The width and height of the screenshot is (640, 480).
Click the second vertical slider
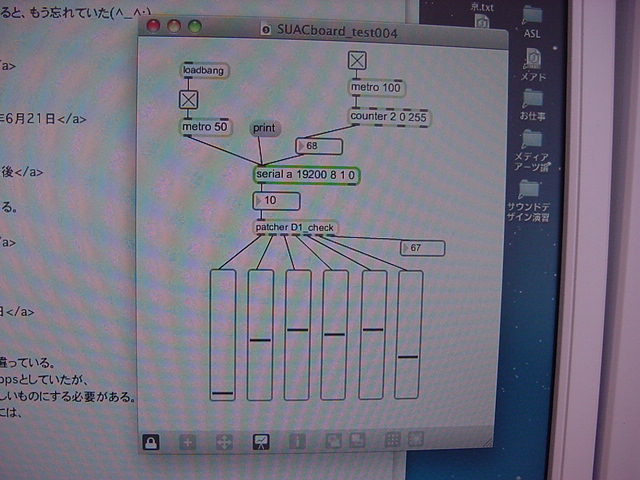[x=260, y=335]
